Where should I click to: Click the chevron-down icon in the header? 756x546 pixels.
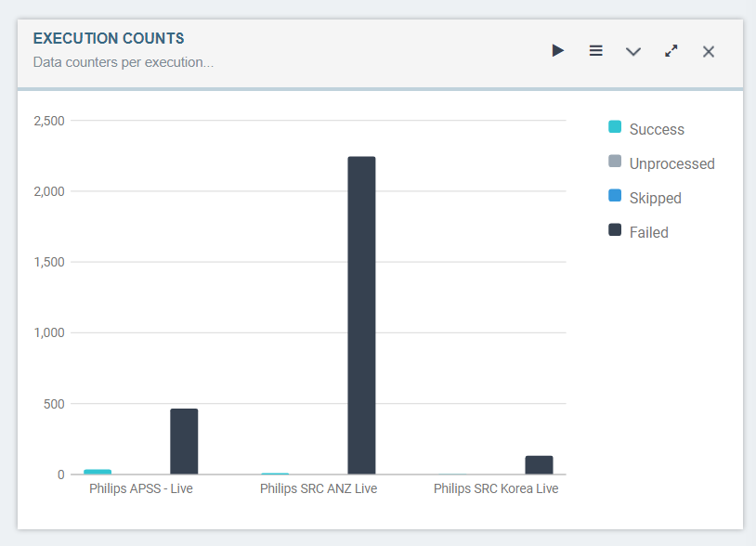coord(633,52)
